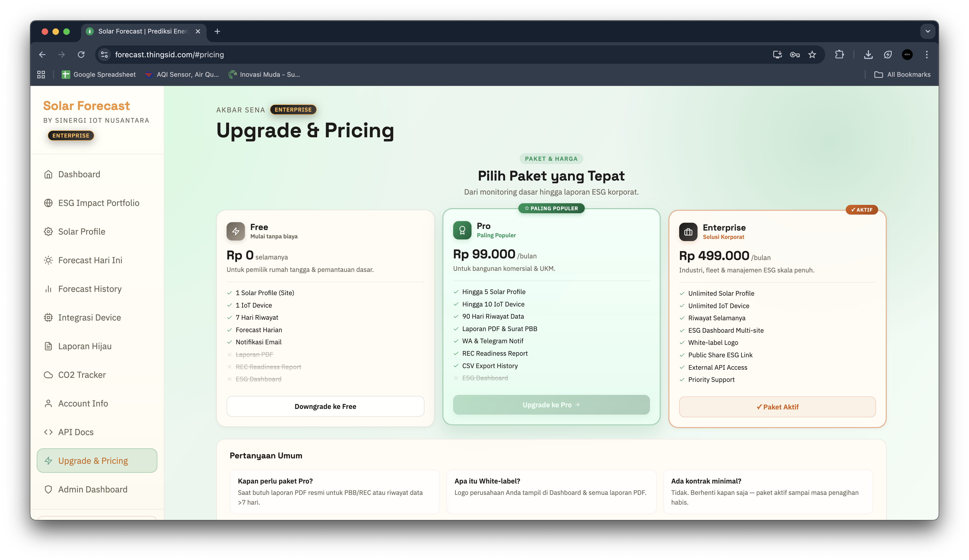Open Laporan Hijau document icon
This screenshot has height=560, width=969.
[x=48, y=346]
